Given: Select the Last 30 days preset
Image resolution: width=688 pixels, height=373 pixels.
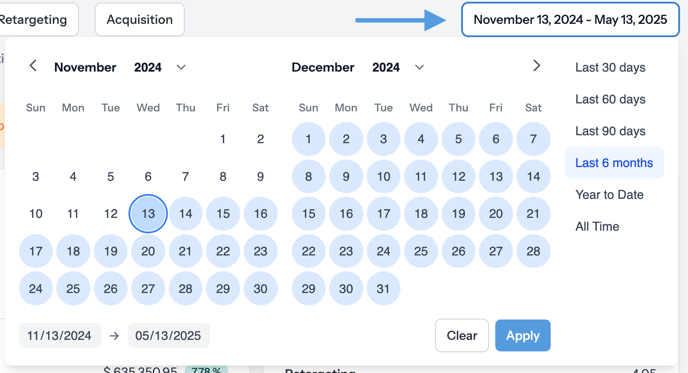Looking at the screenshot, I should [610, 68].
